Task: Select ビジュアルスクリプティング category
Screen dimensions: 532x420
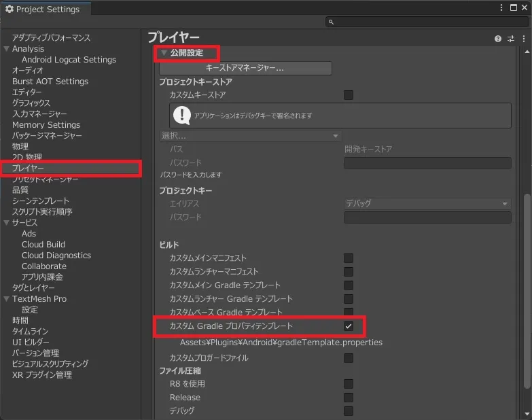Action: pos(50,364)
